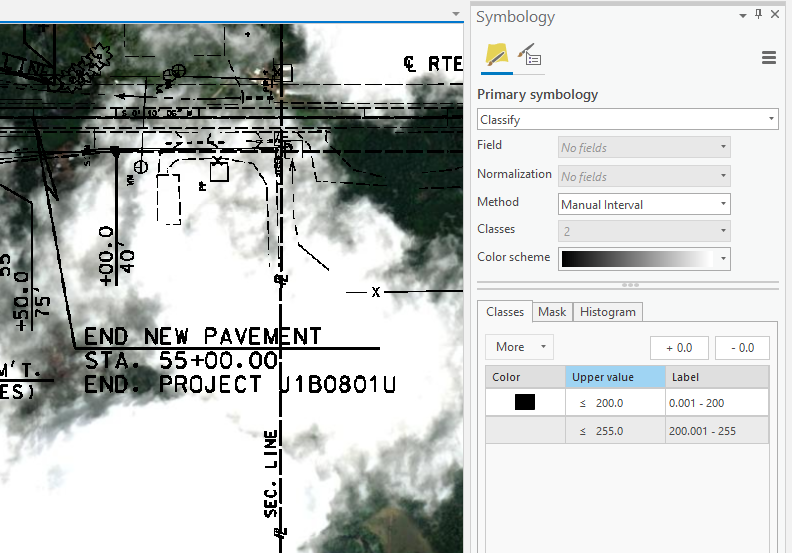792x553 pixels.
Task: Switch to the Mask tab
Action: click(552, 312)
